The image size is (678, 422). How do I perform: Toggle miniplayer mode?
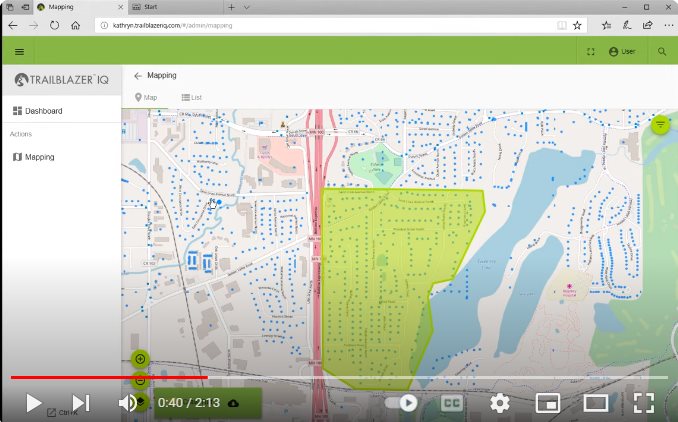click(547, 403)
